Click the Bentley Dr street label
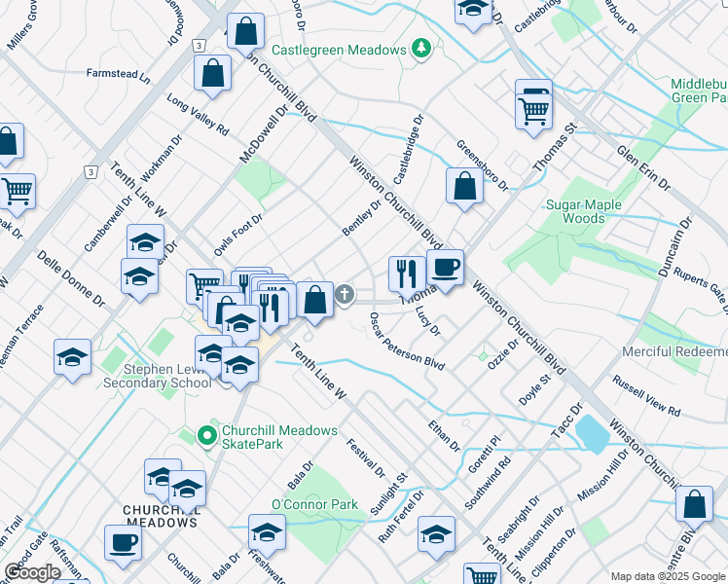Image resolution: width=728 pixels, height=584 pixels. click(361, 218)
